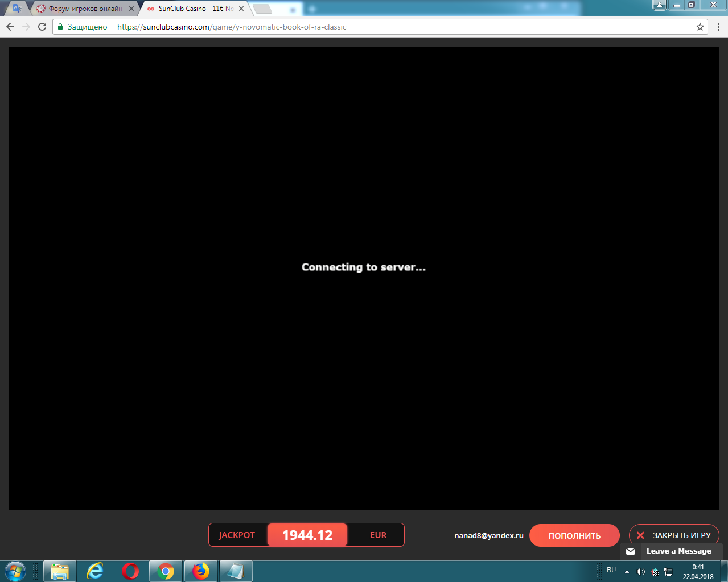Viewport: 728px width, 582px height.
Task: Click the Chrome user profile button
Action: [660, 5]
